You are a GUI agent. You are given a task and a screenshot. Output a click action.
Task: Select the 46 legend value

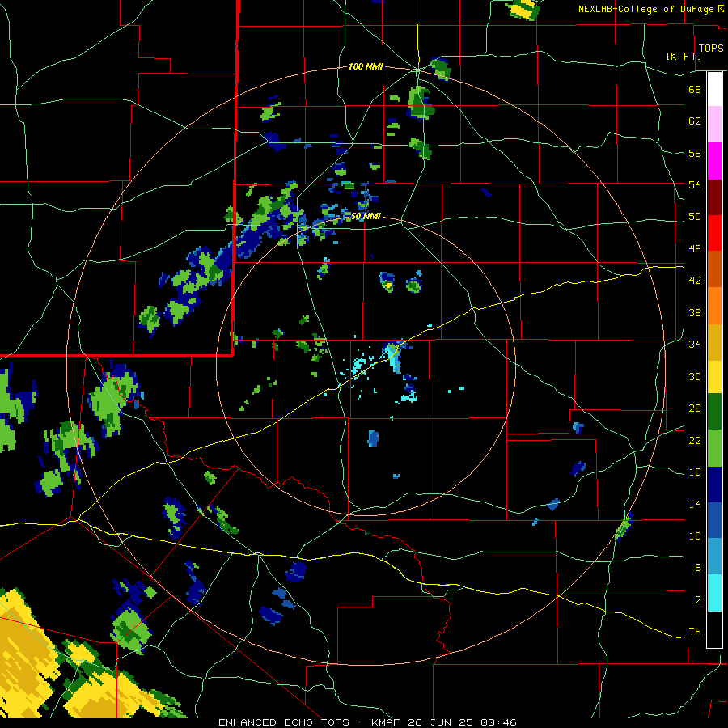pyautogui.click(x=695, y=249)
